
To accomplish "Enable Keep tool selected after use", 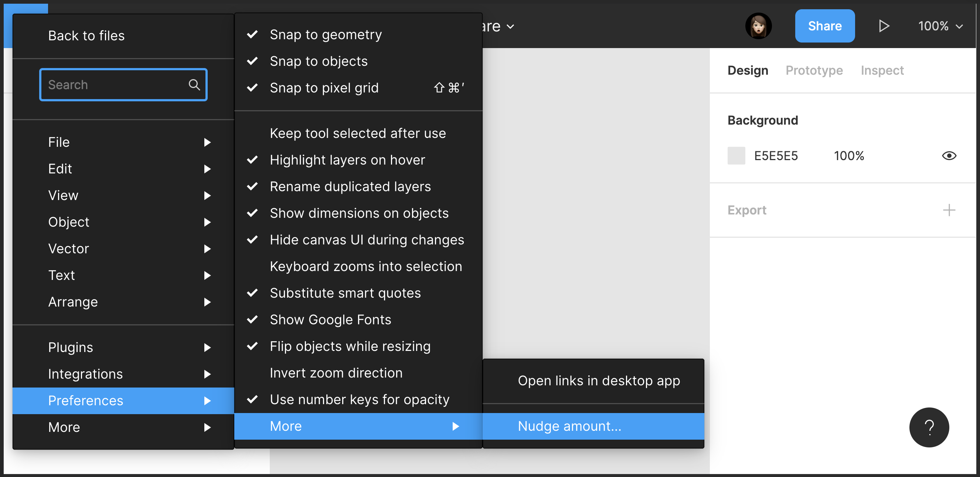I will (x=357, y=133).
